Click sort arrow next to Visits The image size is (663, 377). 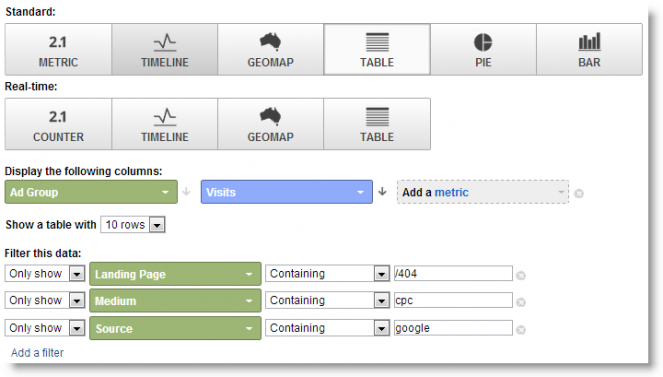(383, 191)
